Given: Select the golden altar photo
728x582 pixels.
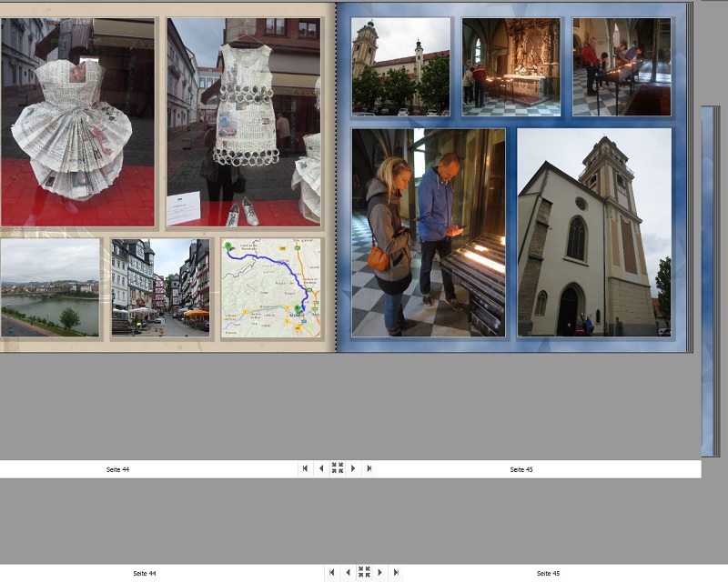Looking at the screenshot, I should 511,66.
